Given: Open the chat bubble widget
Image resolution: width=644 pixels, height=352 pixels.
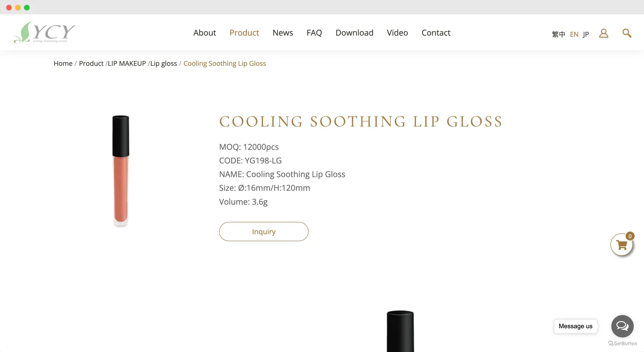Looking at the screenshot, I should tap(623, 326).
